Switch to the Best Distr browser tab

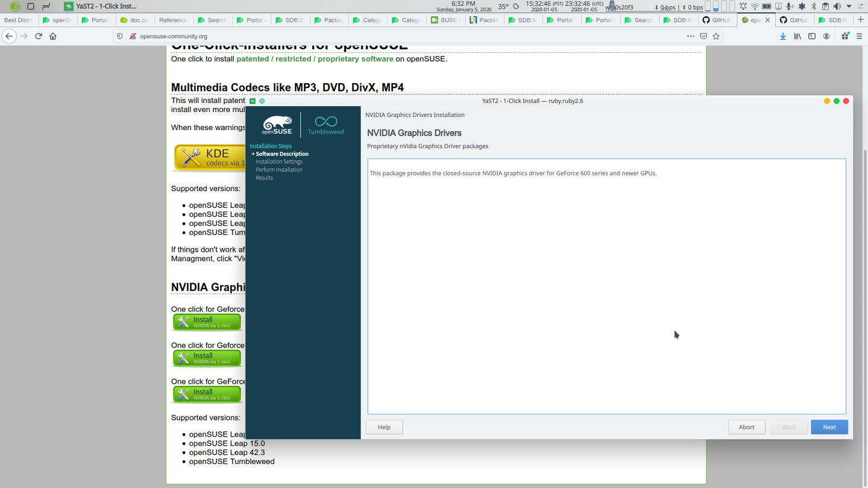(x=19, y=20)
